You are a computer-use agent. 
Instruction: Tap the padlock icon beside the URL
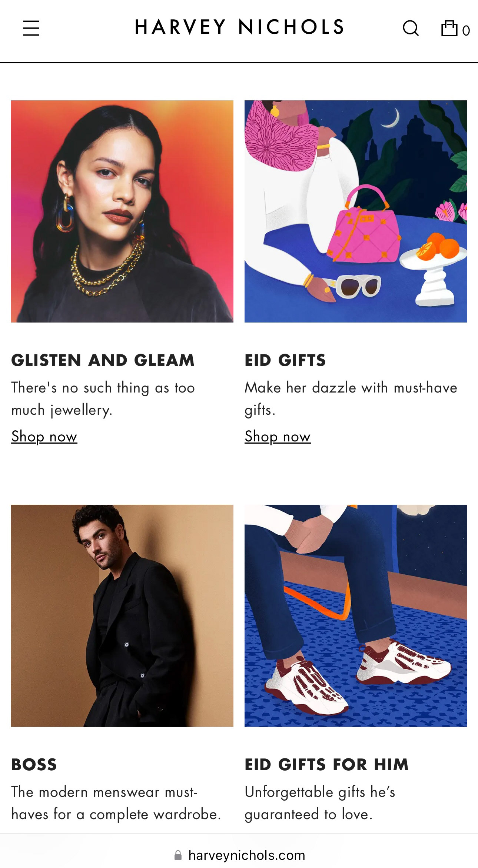coord(178,855)
